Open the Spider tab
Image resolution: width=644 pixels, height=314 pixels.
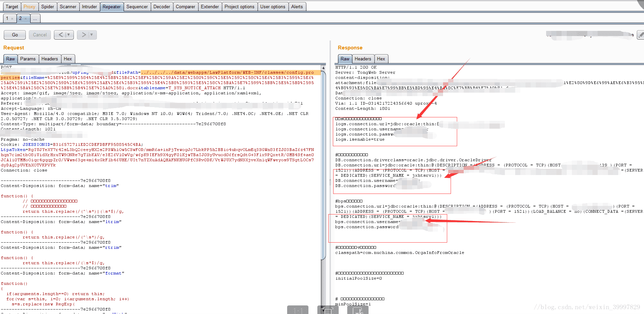coord(47,7)
